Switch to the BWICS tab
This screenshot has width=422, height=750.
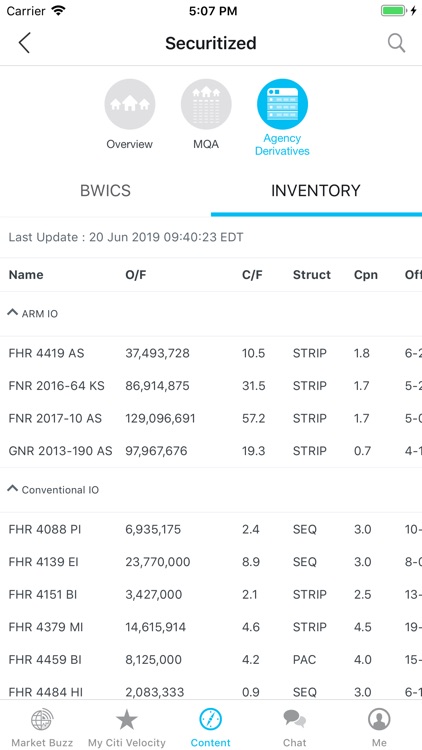105,190
